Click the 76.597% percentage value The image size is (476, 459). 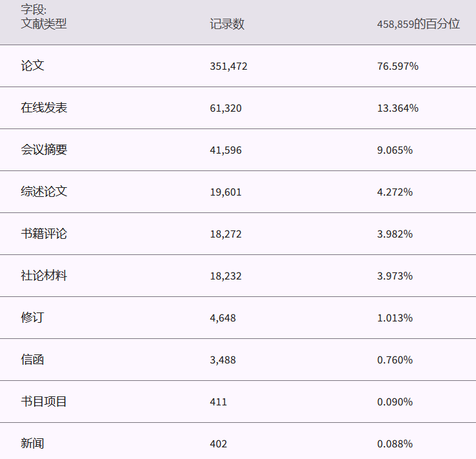[398, 66]
